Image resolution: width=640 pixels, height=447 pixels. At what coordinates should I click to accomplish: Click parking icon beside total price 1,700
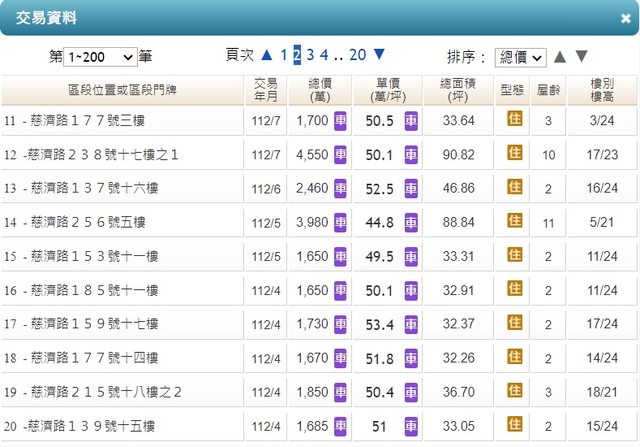340,121
